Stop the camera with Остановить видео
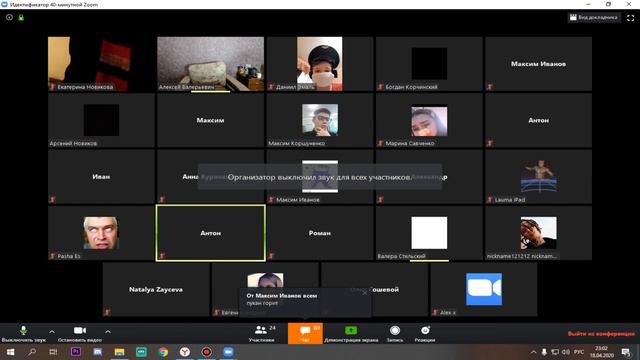This screenshot has width=640, height=360. tap(80, 333)
